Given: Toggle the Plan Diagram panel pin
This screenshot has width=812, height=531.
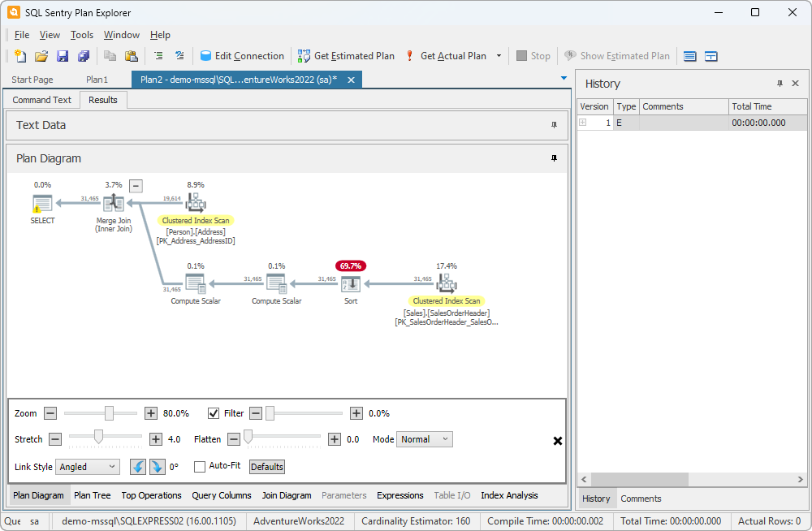Looking at the screenshot, I should tap(554, 158).
